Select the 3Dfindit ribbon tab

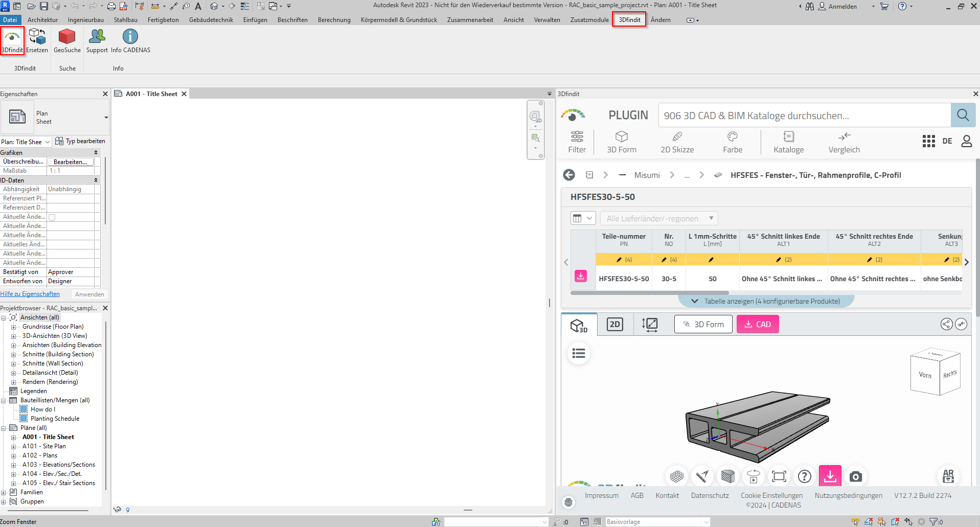629,20
